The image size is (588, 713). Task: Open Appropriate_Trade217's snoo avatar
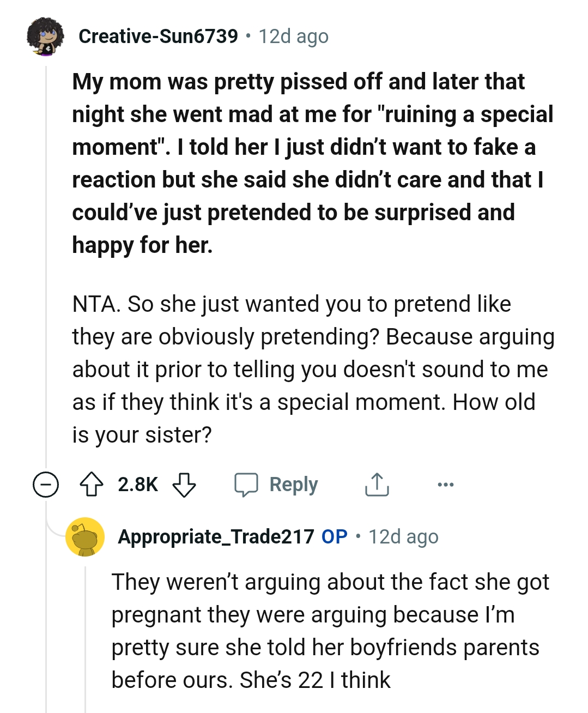[86, 537]
